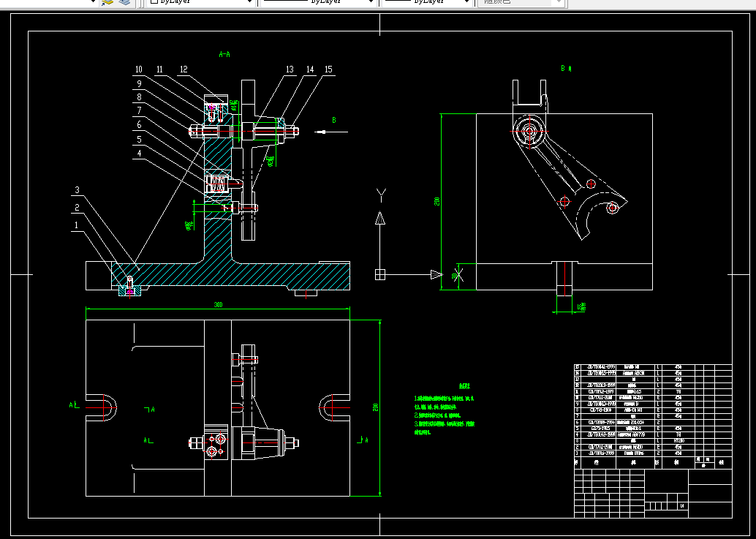The height and width of the screenshot is (539, 756).
Task: Select part balloon number 10
Action: tap(139, 69)
